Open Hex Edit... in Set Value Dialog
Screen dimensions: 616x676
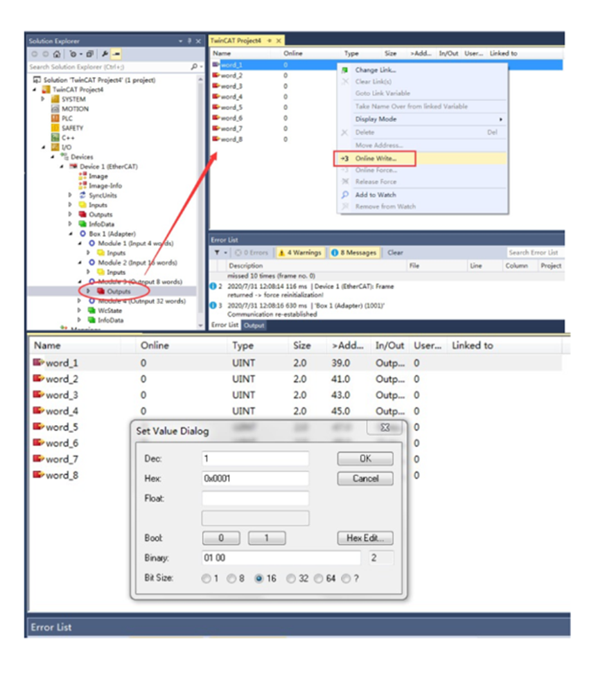365,538
